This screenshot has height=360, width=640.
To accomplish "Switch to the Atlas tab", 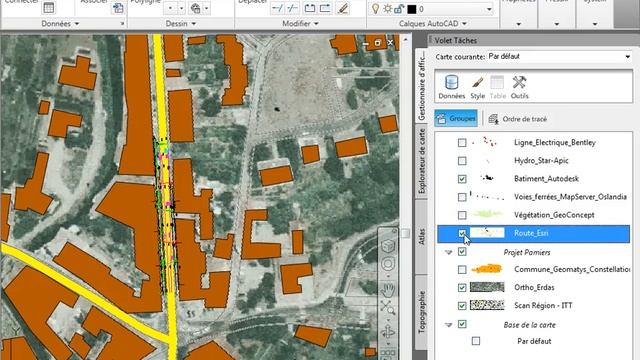I will (421, 236).
